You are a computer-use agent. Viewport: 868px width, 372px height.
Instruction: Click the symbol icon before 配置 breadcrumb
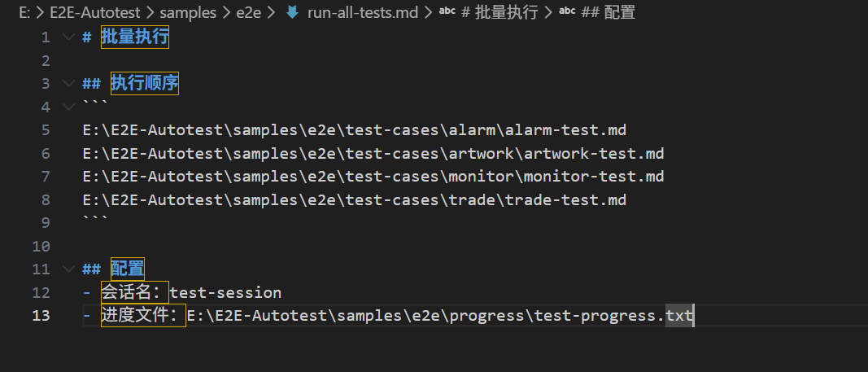click(x=567, y=11)
